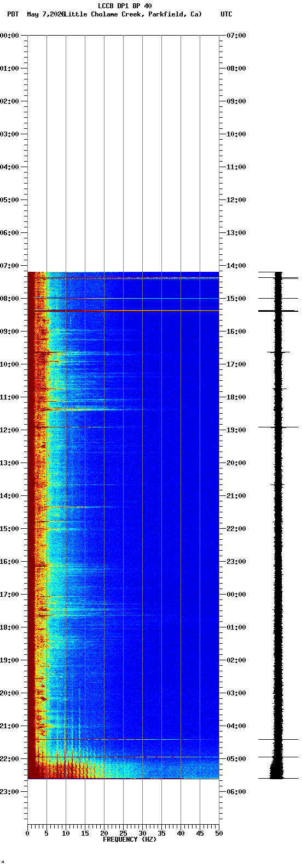Click the '00:00' UTC time label on right axis
The image size is (302, 868).
coord(236,595)
